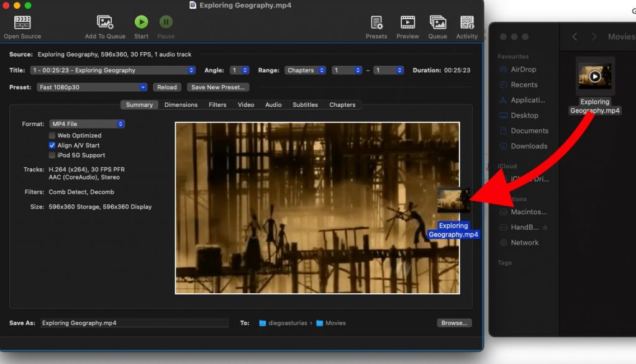Click the Movies folder icon in the path
Screen dimensions: 636x364
(320, 323)
